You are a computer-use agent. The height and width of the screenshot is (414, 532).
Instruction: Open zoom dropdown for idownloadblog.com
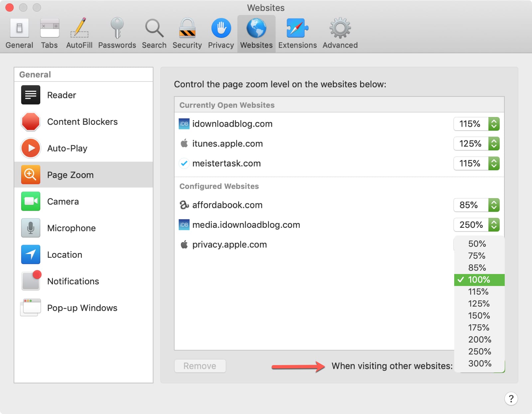[x=476, y=124]
